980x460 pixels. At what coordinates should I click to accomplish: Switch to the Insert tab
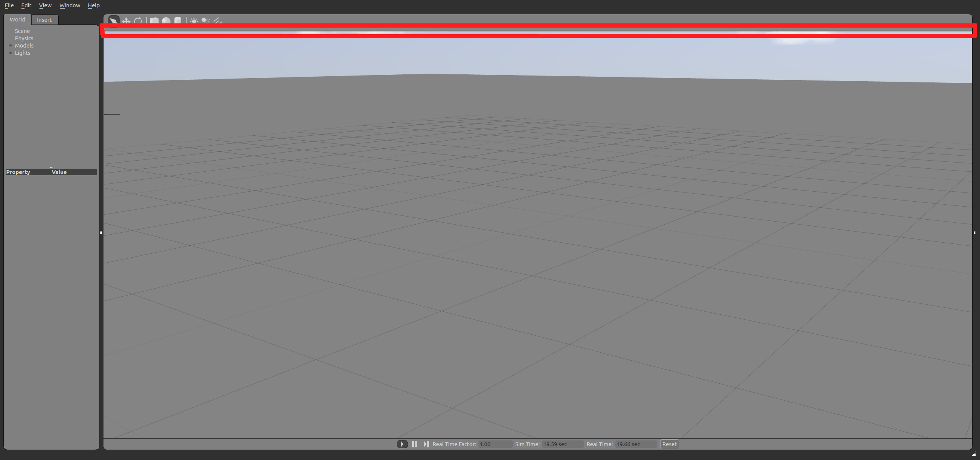point(44,20)
